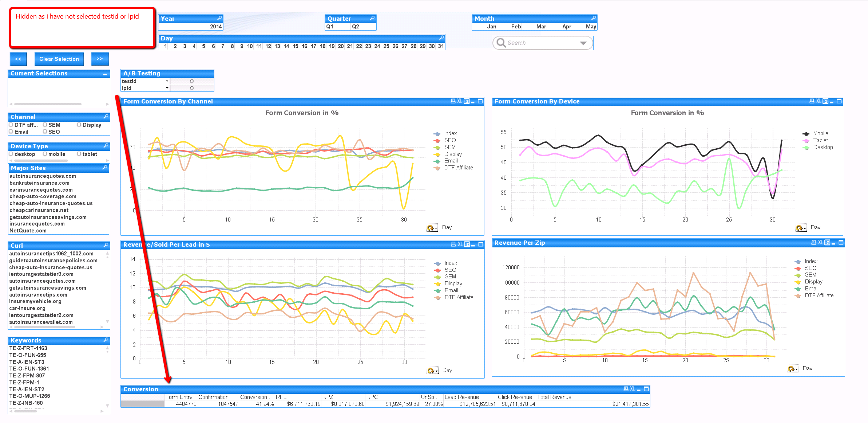868x423 pixels.
Task: Select autoinsurancequotes.com in Major Sites list
Action: point(43,176)
